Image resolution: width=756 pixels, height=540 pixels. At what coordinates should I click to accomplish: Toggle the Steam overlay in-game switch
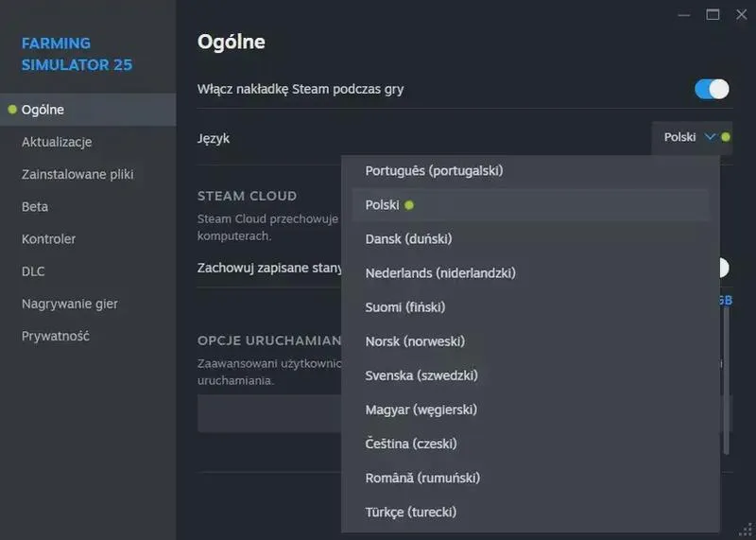coord(712,89)
